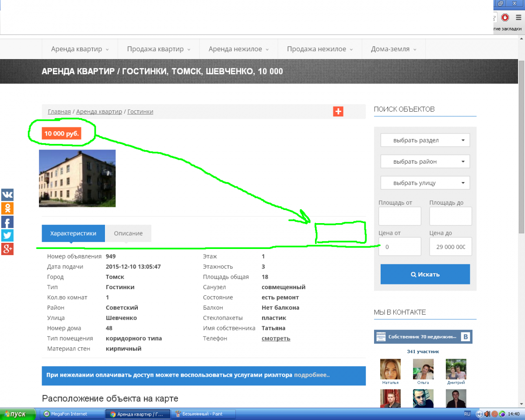The height and width of the screenshot is (420, 525).
Task: Click the RU language indicator
Action: coord(467,414)
